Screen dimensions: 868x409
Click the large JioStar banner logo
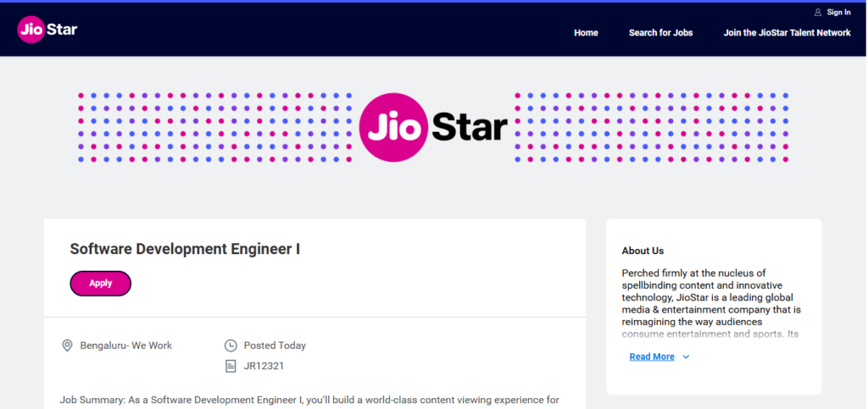click(433, 127)
